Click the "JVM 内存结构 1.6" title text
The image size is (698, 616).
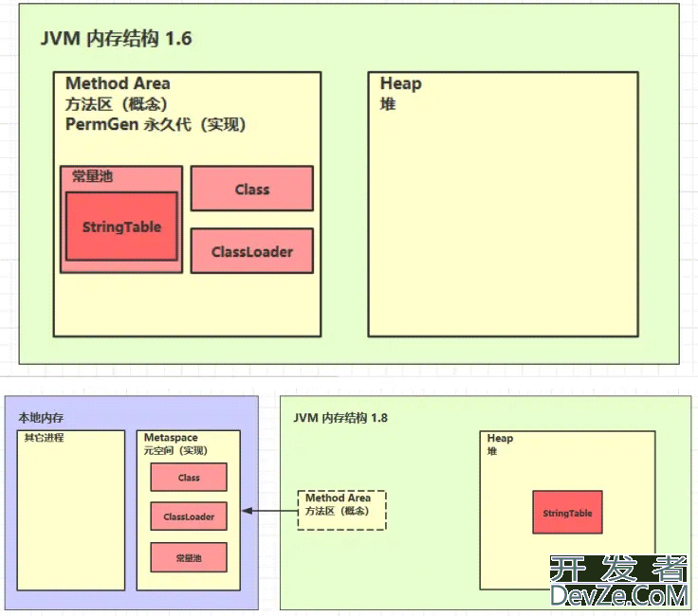click(x=117, y=38)
